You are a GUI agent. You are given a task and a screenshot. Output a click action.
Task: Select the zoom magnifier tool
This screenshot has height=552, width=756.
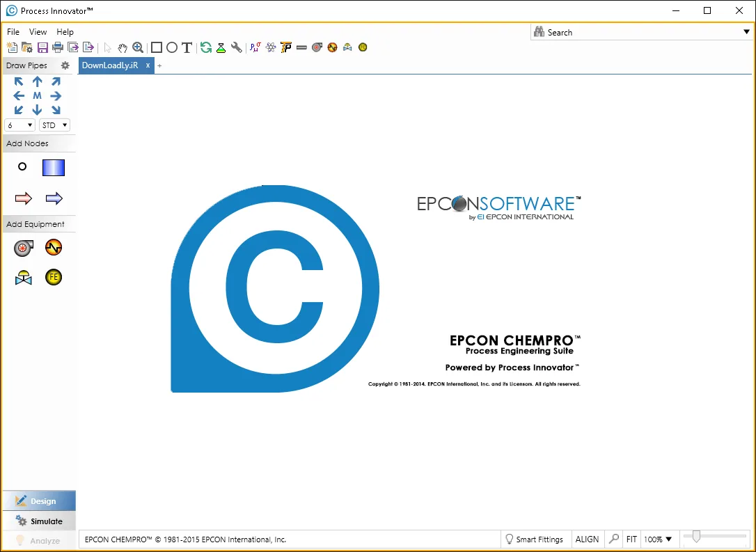(x=138, y=47)
